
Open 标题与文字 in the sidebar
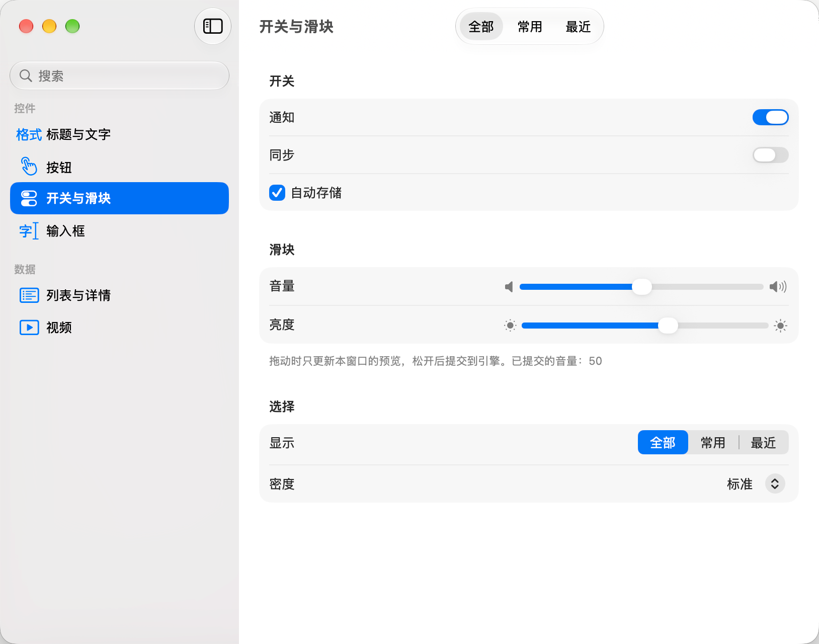coord(119,134)
